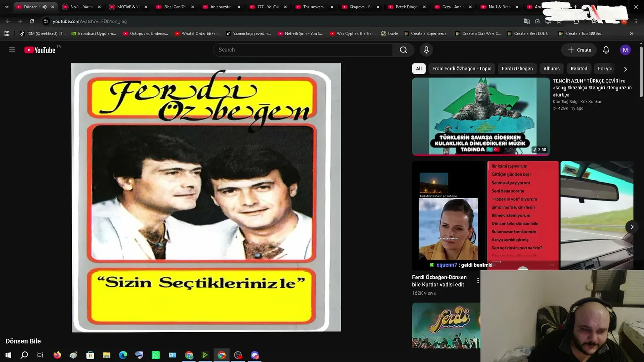Open the site information icon in address bar
644x362 pixels.
pyautogui.click(x=46, y=21)
